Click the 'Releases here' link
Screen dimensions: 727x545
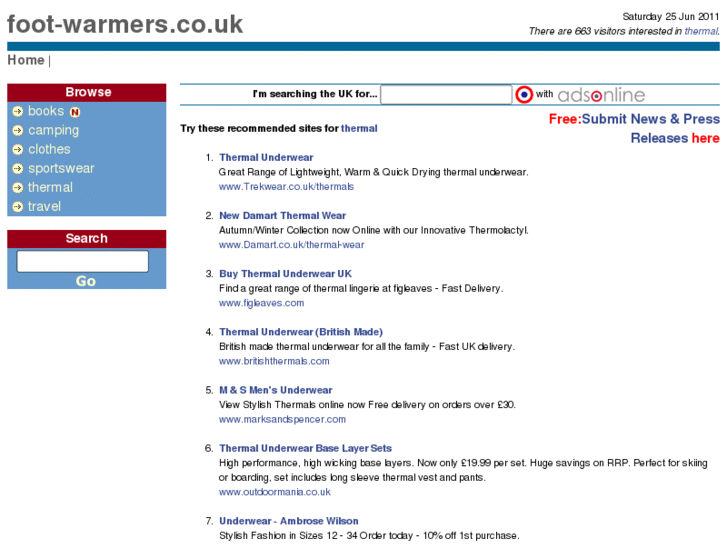point(675,138)
